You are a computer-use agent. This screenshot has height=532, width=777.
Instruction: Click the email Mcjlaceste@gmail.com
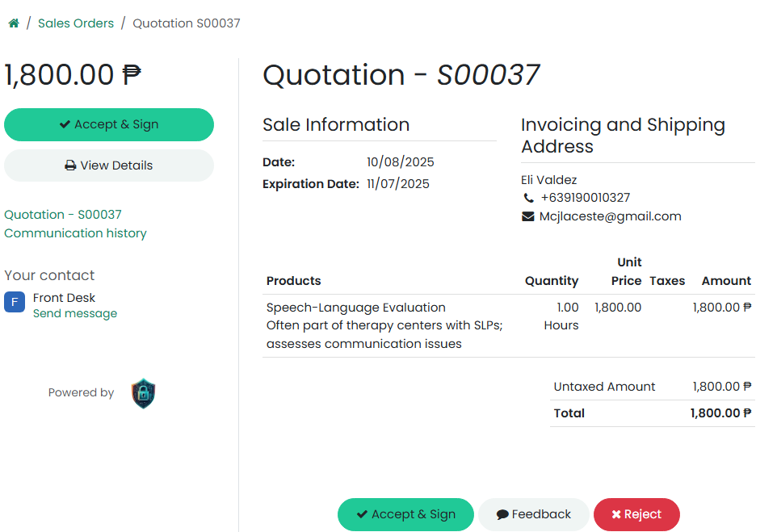(610, 216)
